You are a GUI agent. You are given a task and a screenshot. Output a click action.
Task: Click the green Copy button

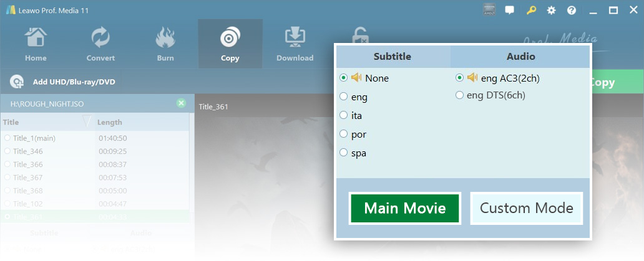[x=617, y=82]
